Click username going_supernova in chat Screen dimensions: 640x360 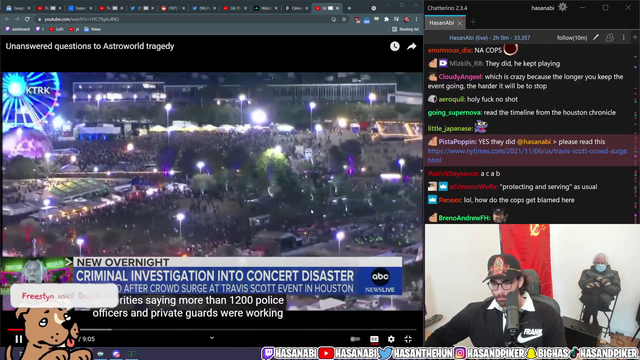click(454, 113)
